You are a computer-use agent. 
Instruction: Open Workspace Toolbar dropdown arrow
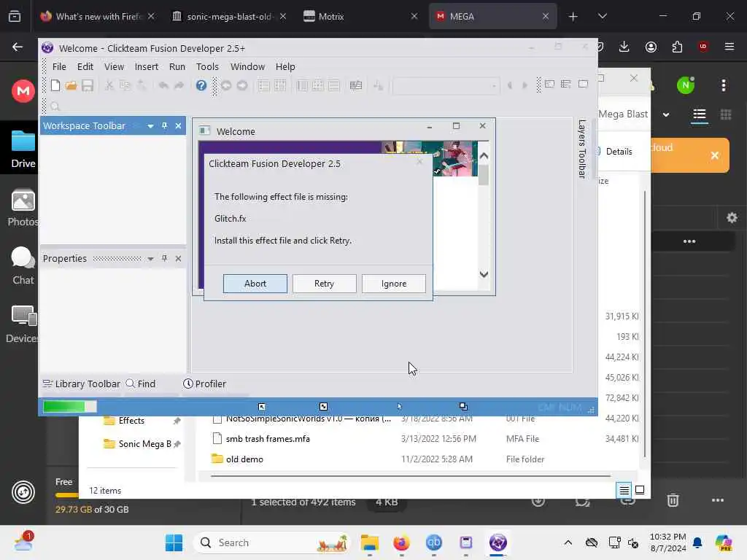coord(150,126)
